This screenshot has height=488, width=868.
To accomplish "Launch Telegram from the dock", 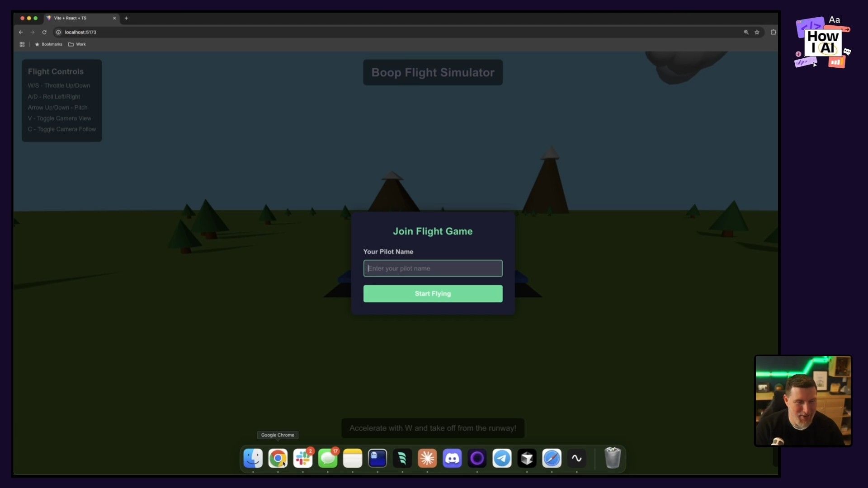I will click(502, 458).
